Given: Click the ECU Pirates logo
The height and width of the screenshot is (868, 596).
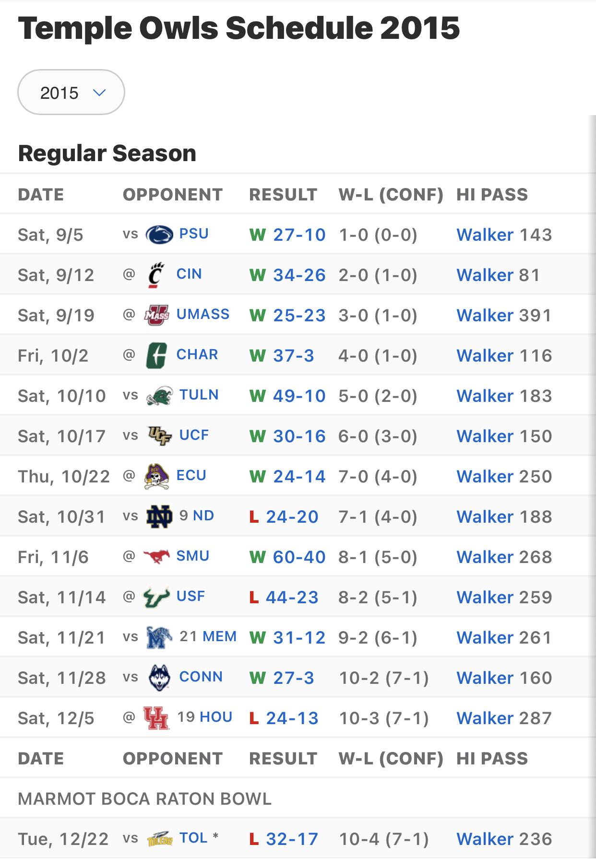Looking at the screenshot, I should [156, 476].
